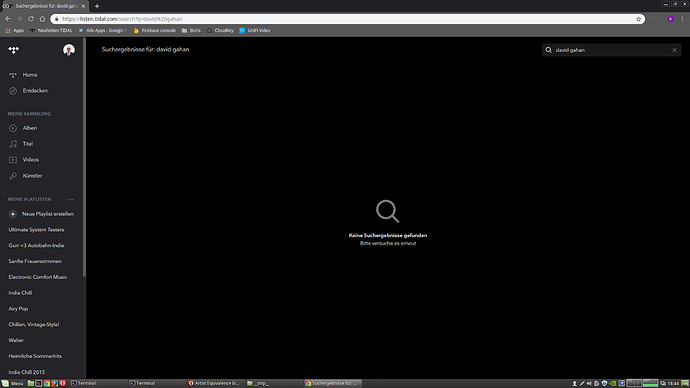Open the Boris bookmarks folder

point(191,30)
